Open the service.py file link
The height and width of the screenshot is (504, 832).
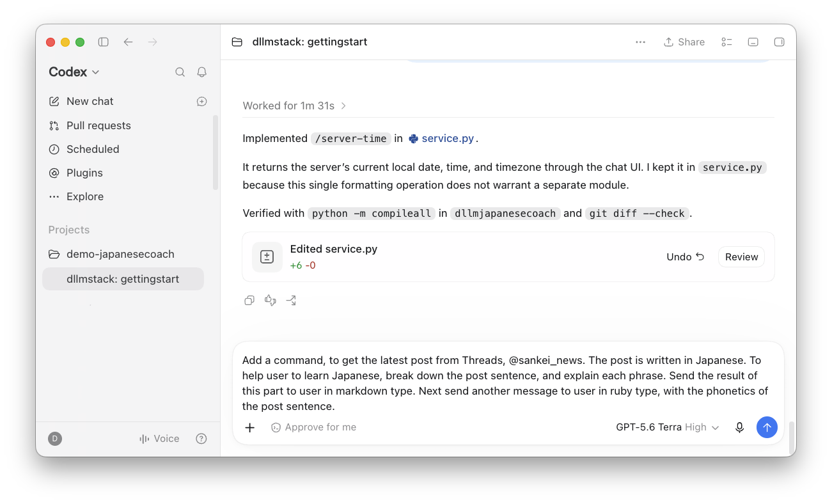(442, 139)
